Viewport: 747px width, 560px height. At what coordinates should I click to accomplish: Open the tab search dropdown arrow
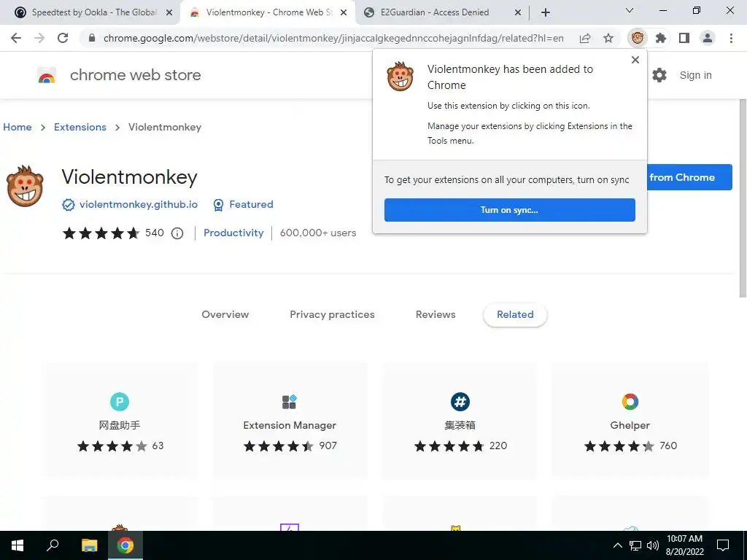(x=630, y=10)
